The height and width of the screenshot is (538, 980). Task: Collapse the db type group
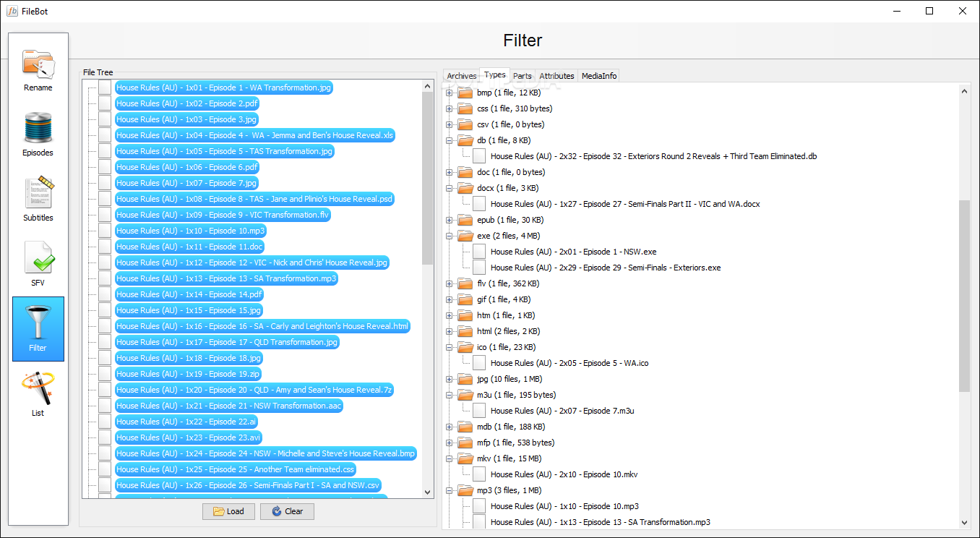coord(449,140)
